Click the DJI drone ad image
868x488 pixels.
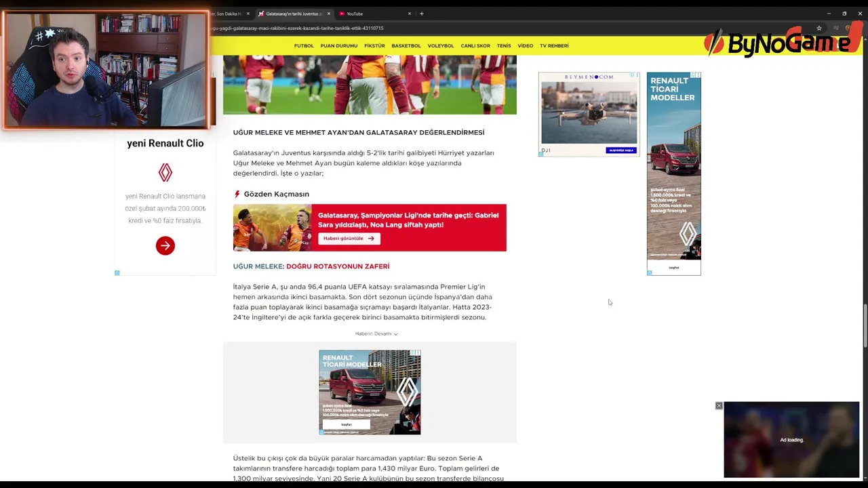(589, 113)
